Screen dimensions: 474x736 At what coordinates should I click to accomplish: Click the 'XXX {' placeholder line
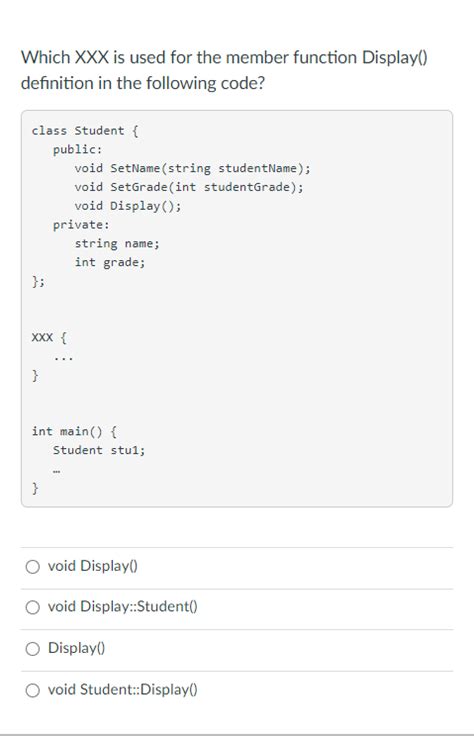(49, 337)
